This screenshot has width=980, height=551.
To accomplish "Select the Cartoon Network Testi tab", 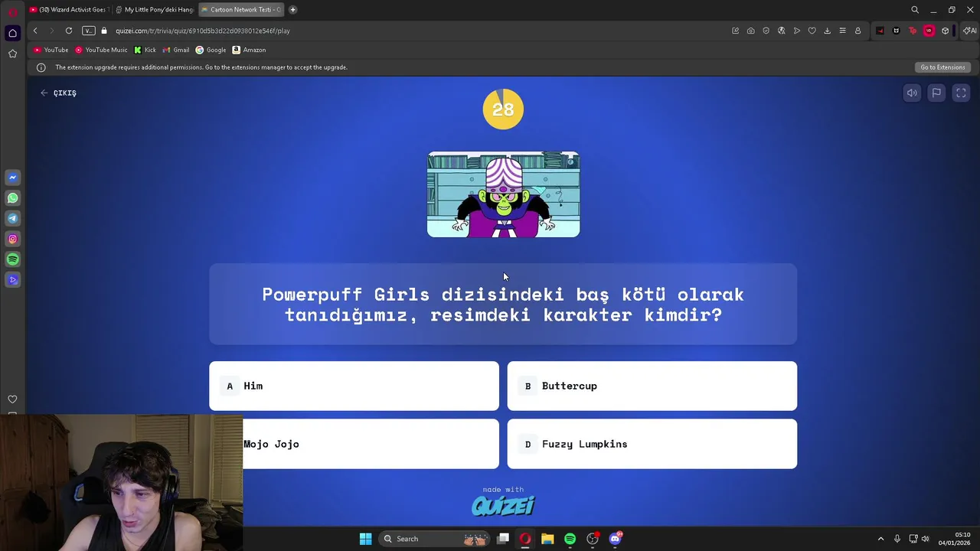I will pos(240,9).
